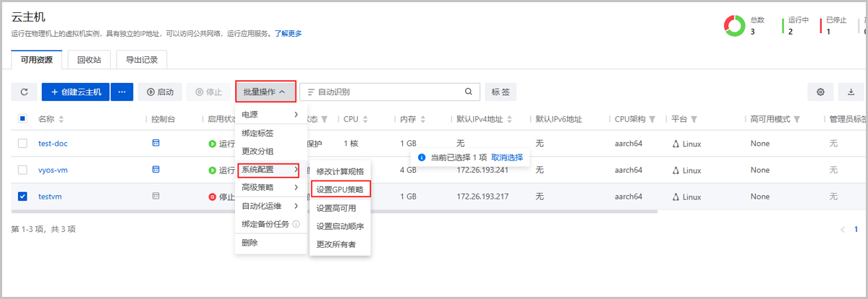Screen dimensions: 868x299
Task: Collapse the 批量操作 dropdown
Action: (x=265, y=92)
